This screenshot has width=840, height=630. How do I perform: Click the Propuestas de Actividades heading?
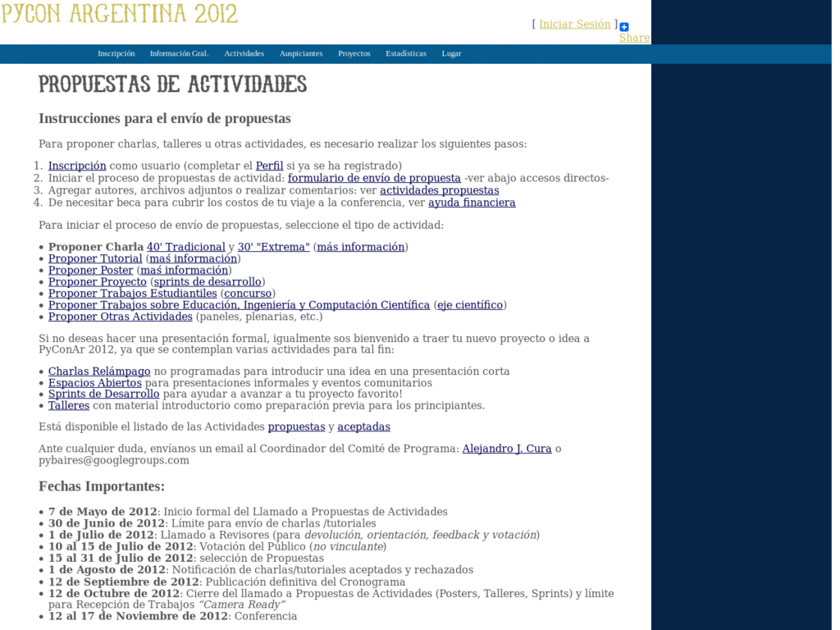(172, 84)
